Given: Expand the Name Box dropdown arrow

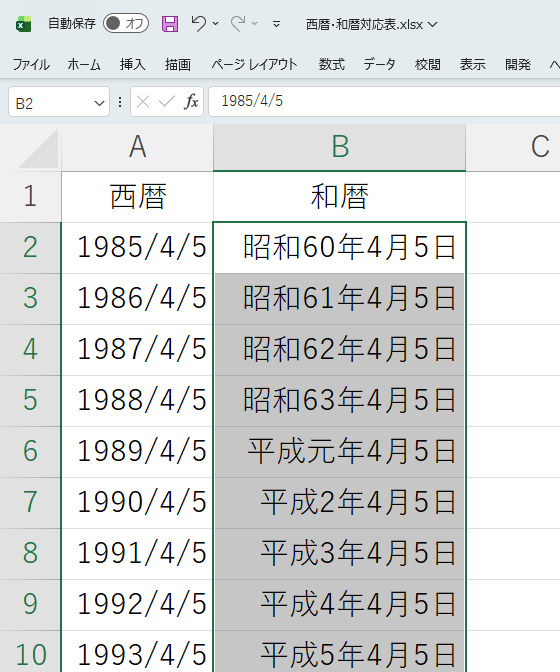Looking at the screenshot, I should pos(99,103).
